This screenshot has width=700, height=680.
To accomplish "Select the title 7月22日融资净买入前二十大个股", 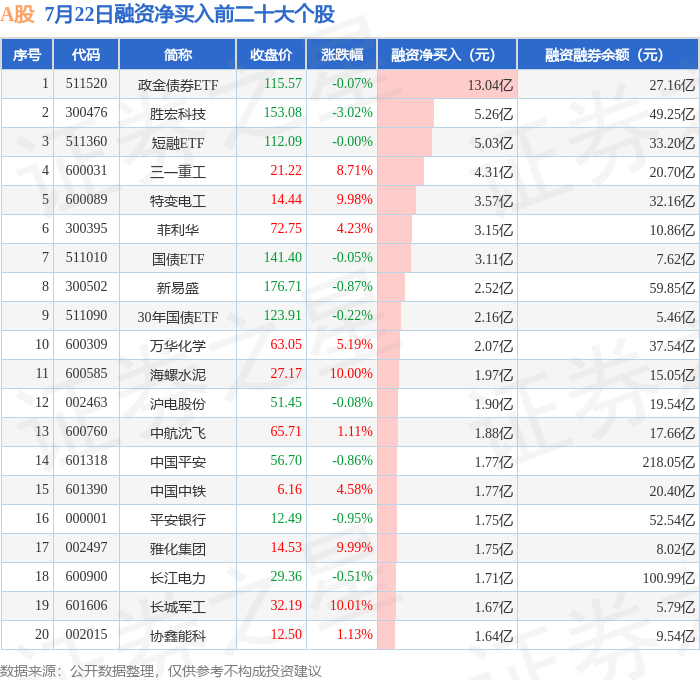I will [190, 14].
